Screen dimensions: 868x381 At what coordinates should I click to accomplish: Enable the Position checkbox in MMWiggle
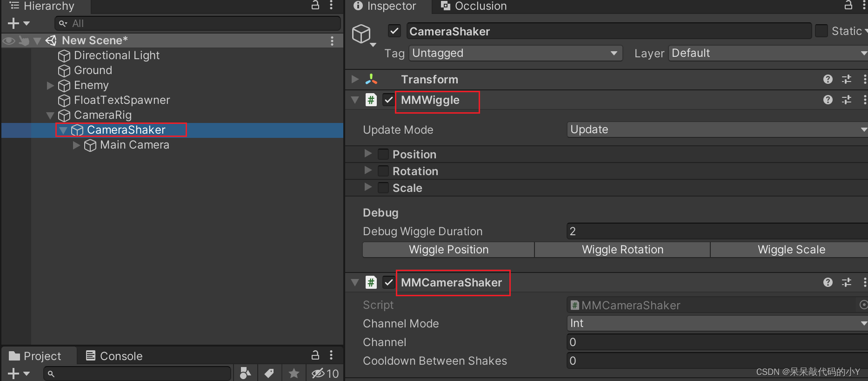click(383, 154)
